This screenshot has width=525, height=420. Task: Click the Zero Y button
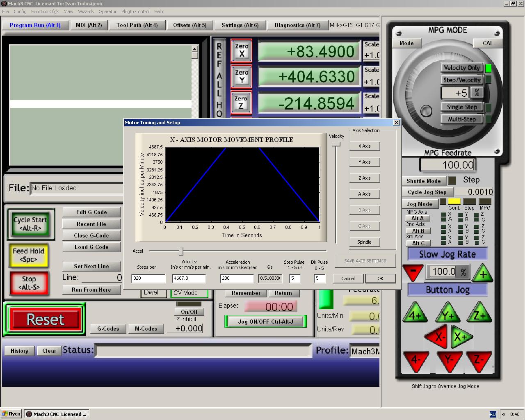[241, 77]
